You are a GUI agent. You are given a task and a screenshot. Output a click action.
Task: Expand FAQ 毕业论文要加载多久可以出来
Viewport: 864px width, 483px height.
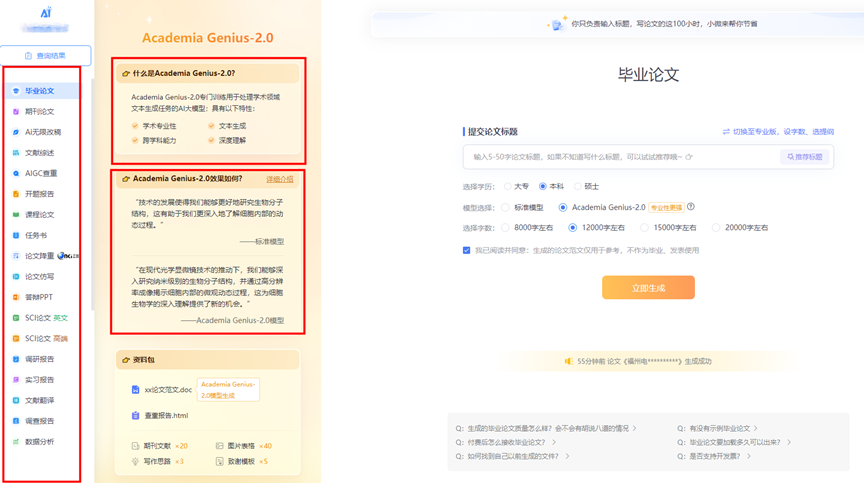[734, 442]
